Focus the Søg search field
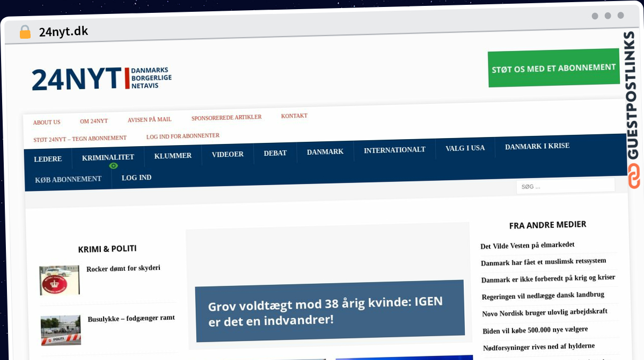 tap(565, 186)
